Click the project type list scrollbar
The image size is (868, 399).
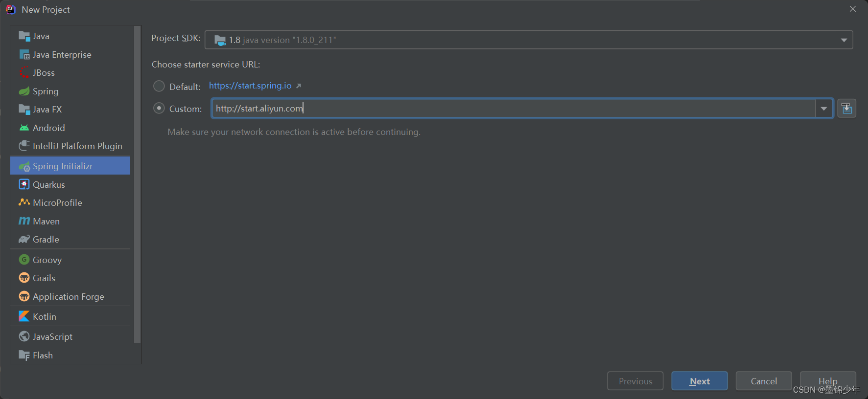pyautogui.click(x=137, y=185)
